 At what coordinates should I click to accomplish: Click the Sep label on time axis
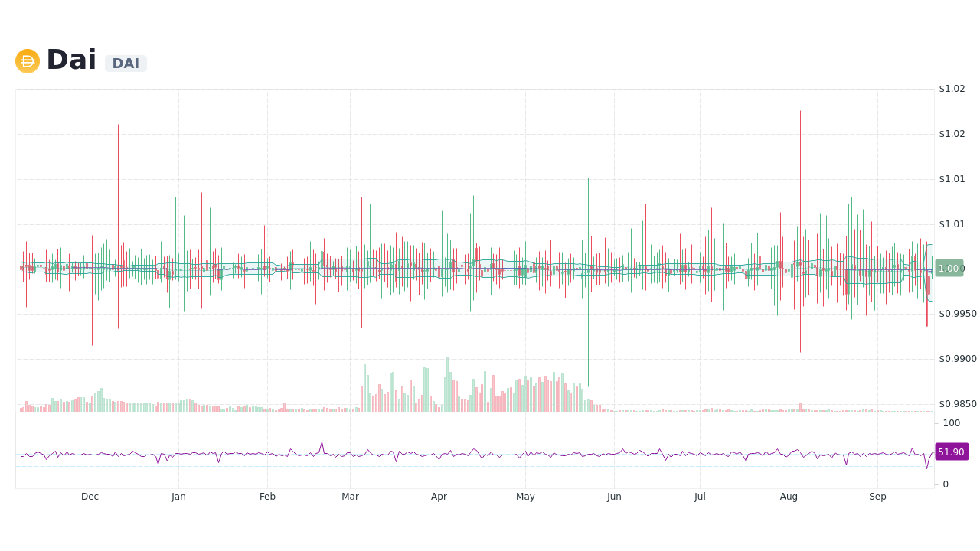pos(877,497)
